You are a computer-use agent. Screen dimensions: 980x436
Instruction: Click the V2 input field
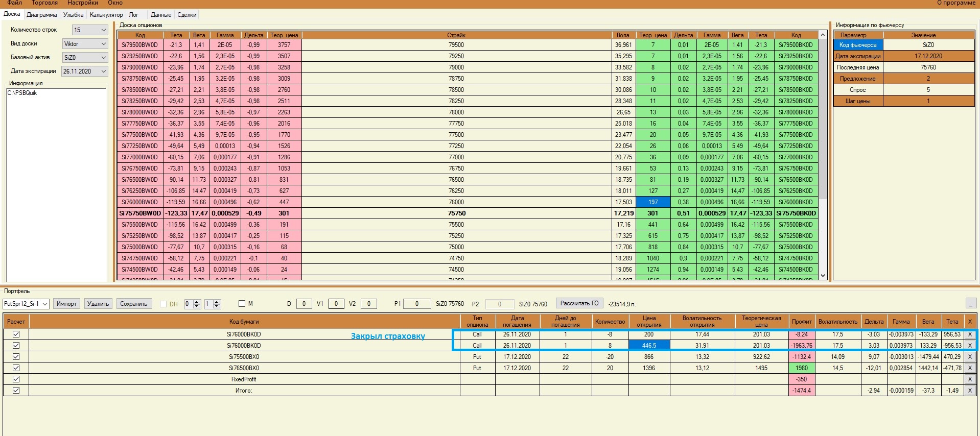pyautogui.click(x=369, y=304)
